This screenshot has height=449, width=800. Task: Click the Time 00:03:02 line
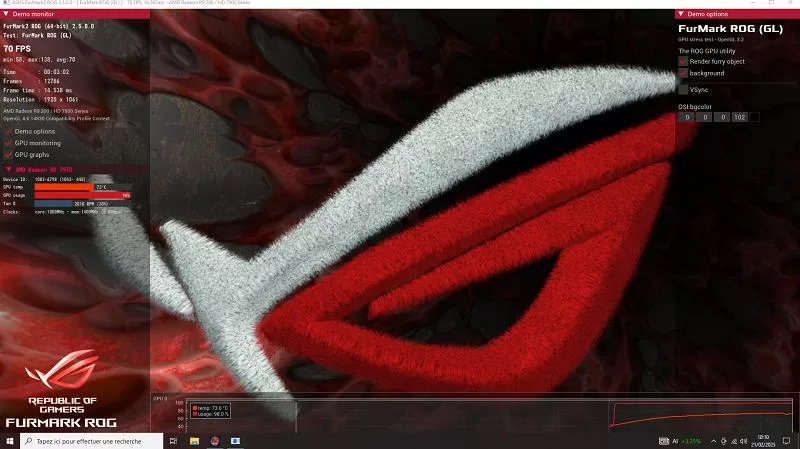[36, 72]
